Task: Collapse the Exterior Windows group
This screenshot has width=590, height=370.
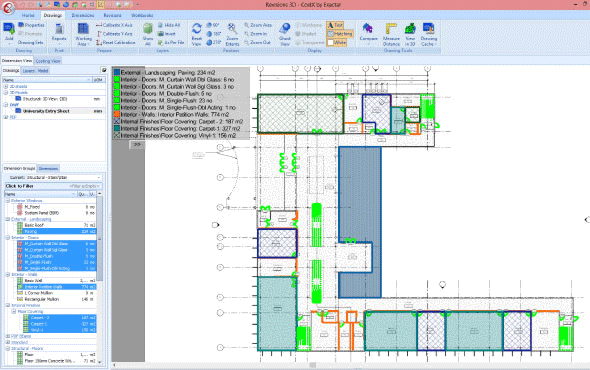Action: [8, 201]
